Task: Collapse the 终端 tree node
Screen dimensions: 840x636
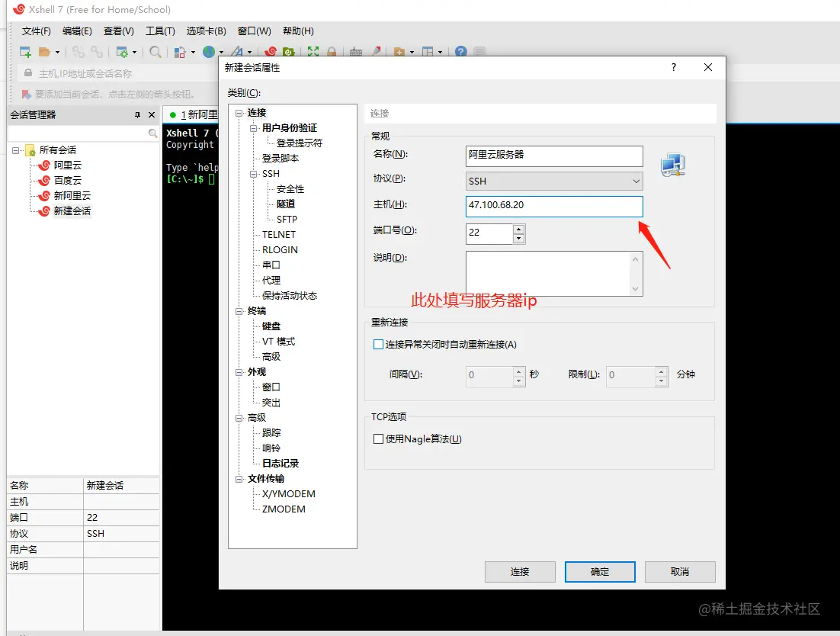Action: [x=239, y=311]
